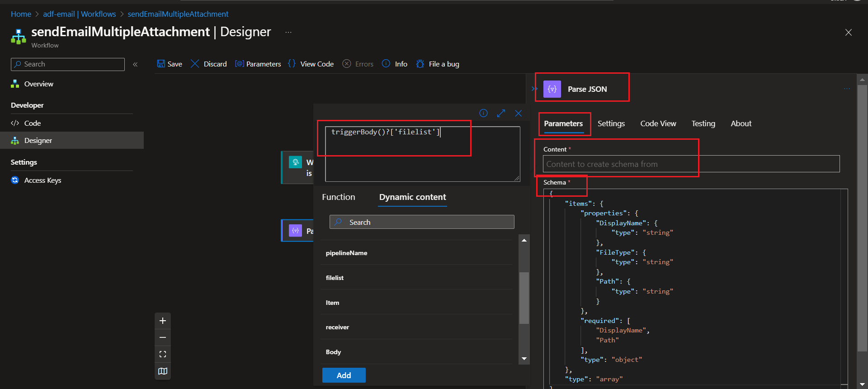The width and height of the screenshot is (868, 389).
Task: Collapse the left navigation sidebar
Action: pos(135,64)
